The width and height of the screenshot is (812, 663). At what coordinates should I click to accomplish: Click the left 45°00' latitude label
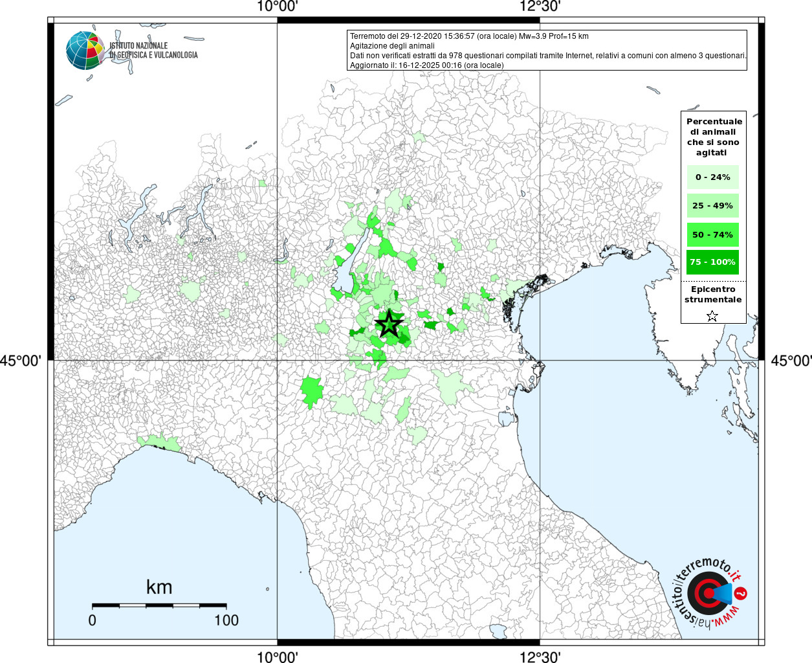tap(20, 361)
